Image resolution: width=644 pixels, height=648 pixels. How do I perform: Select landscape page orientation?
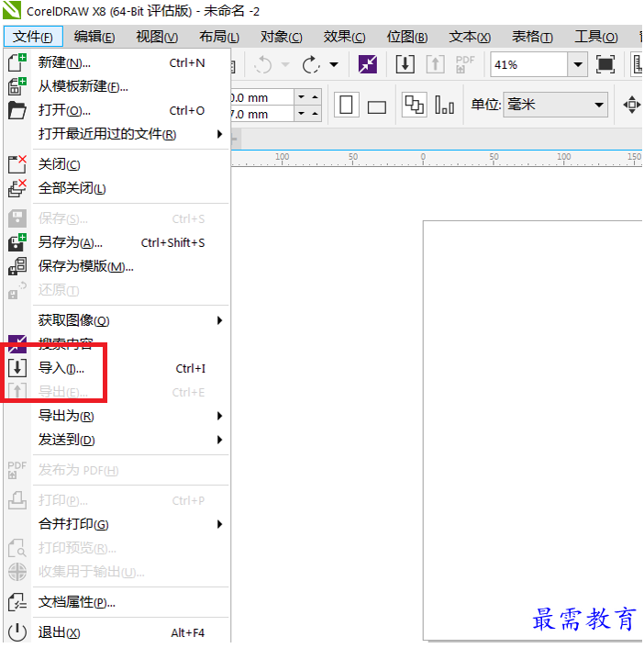point(376,107)
